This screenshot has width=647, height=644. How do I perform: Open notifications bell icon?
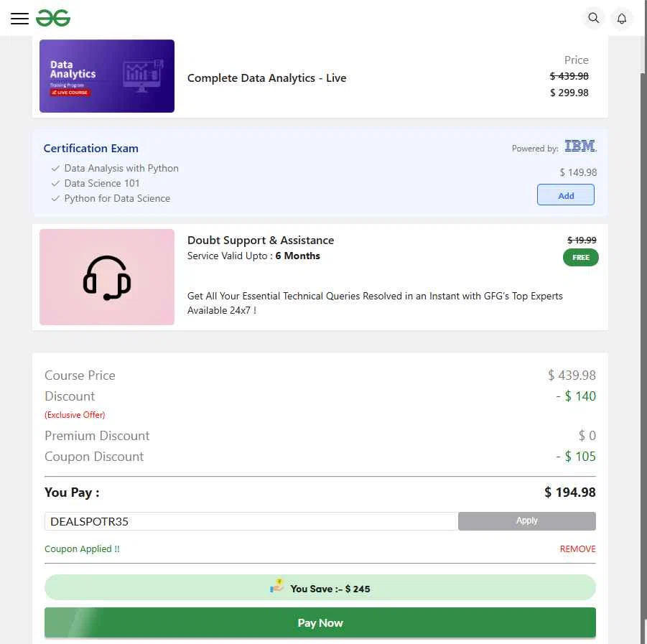point(621,19)
